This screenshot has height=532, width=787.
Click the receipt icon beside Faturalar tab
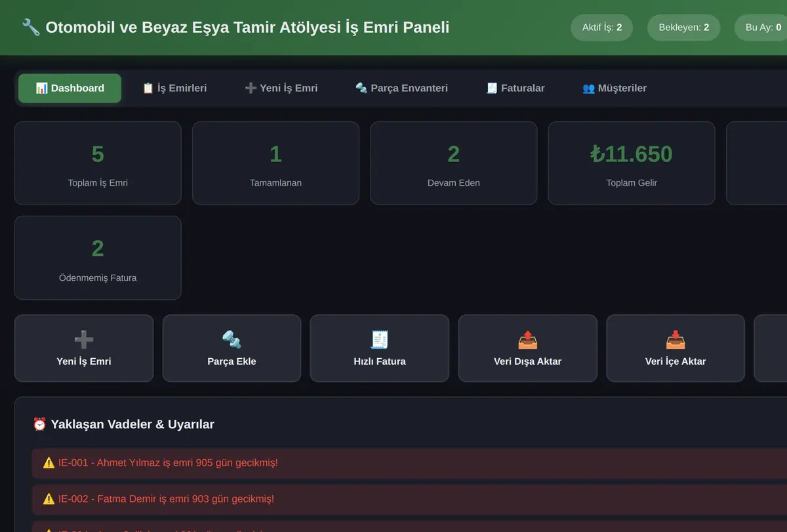tap(492, 88)
